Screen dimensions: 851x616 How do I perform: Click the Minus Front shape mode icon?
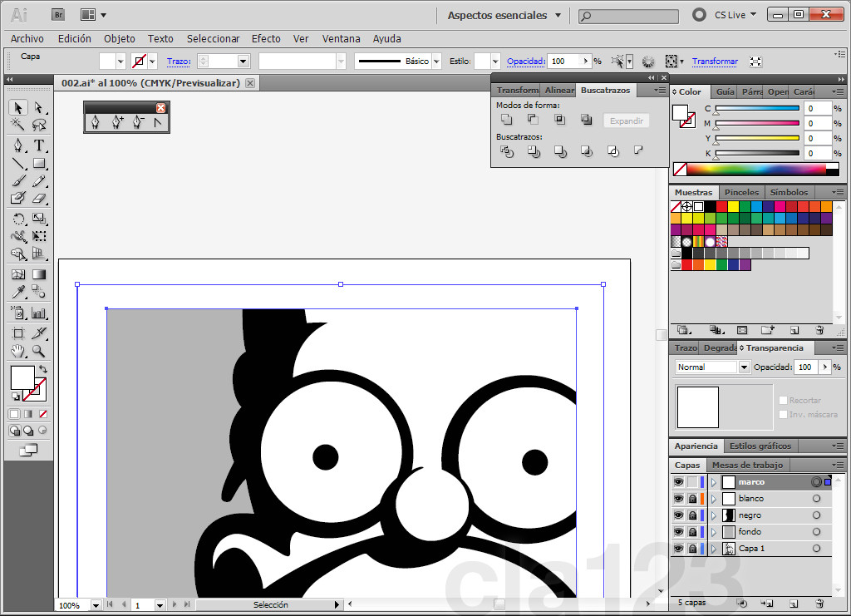tap(533, 120)
